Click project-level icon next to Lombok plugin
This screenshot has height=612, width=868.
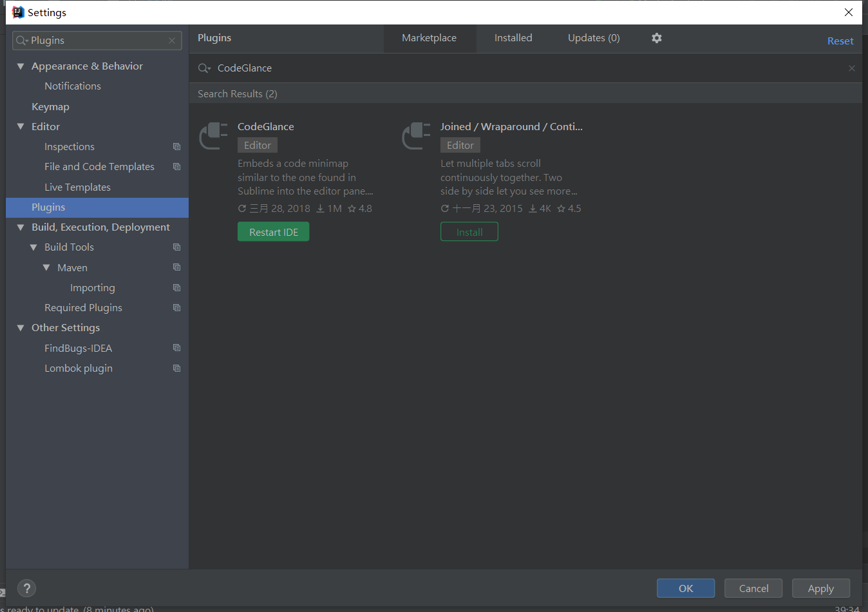point(176,368)
